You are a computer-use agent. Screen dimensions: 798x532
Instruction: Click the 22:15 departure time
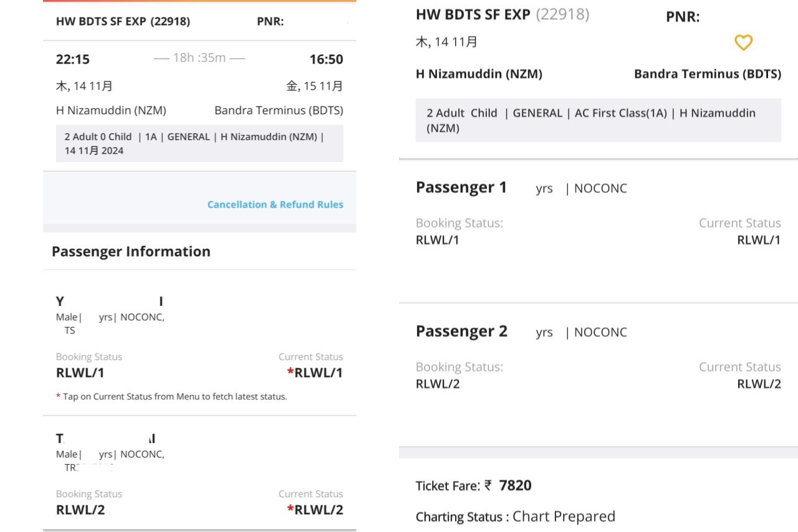73,59
